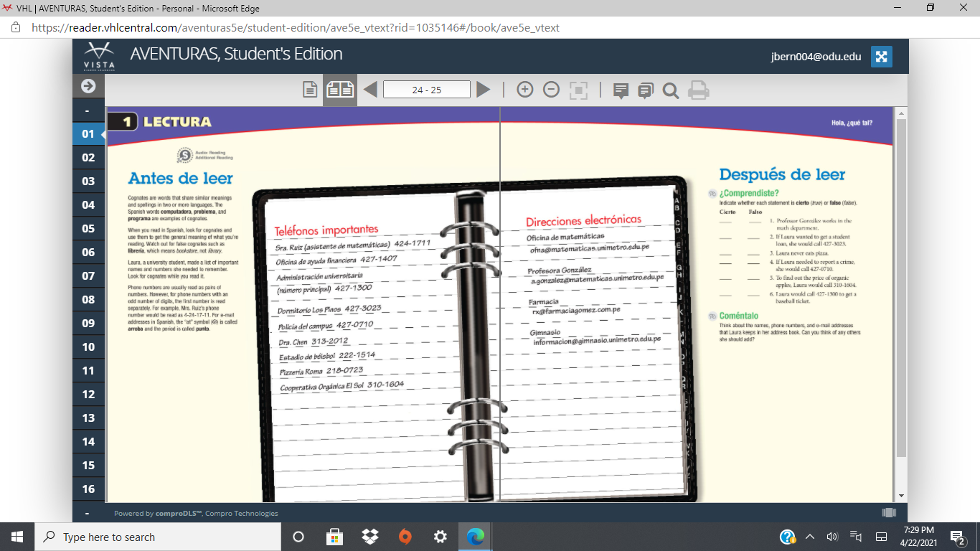Screen dimensions: 980x551
Task: Click the ¿Comprendiste? activity icon
Action: tap(712, 193)
